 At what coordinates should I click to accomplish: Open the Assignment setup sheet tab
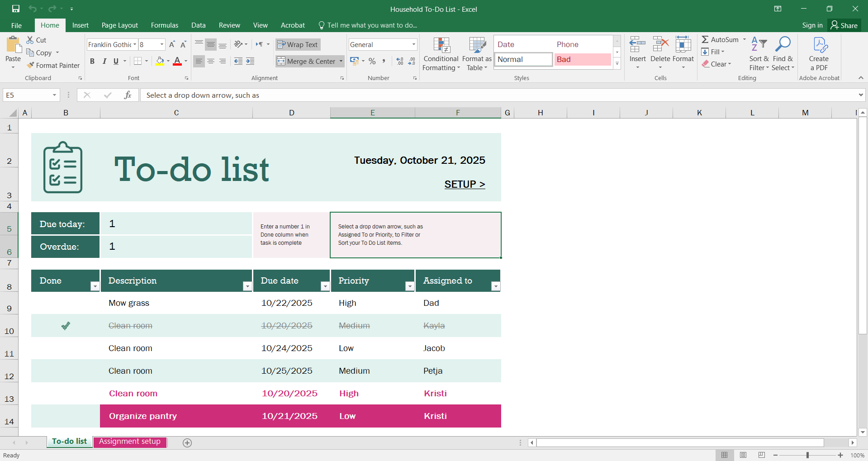(130, 442)
